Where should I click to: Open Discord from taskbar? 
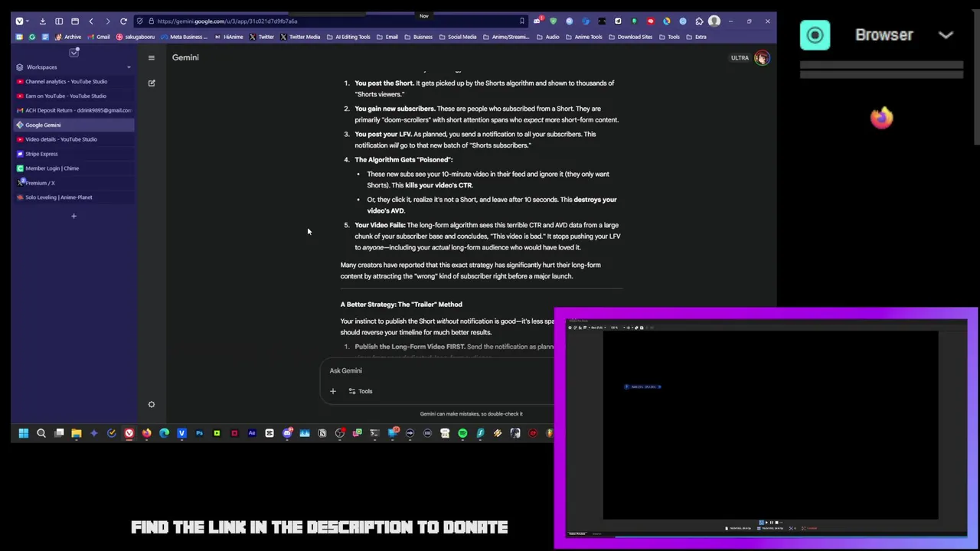pos(287,433)
